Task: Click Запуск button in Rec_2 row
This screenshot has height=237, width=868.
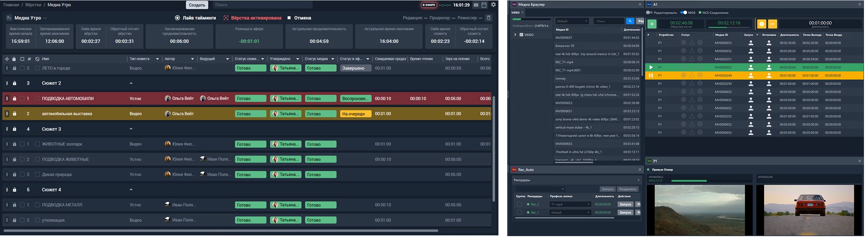Action: 625,204
